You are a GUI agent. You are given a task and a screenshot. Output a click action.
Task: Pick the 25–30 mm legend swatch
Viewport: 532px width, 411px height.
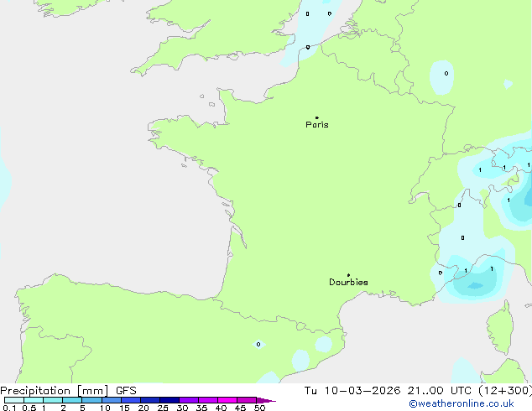[169, 400]
